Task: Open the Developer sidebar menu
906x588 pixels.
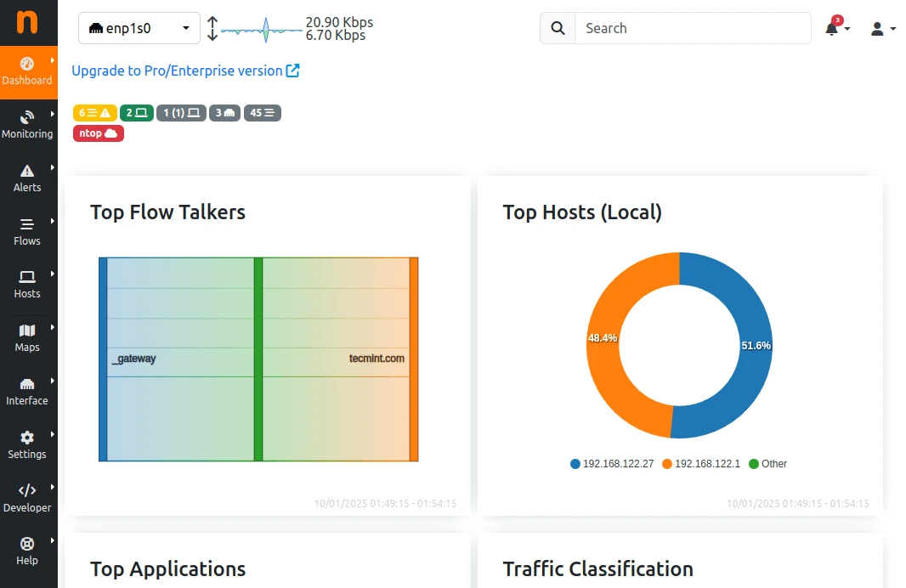Action: (27, 499)
